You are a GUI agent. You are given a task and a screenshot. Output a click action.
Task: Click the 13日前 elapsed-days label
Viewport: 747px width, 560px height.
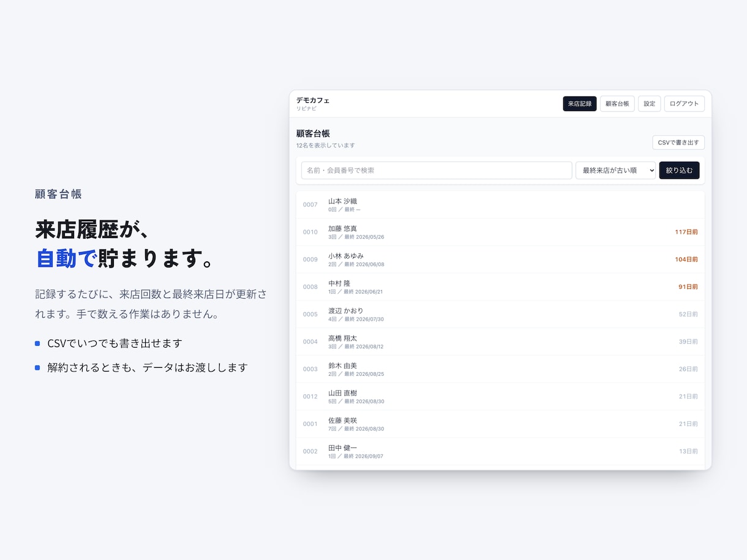688,452
